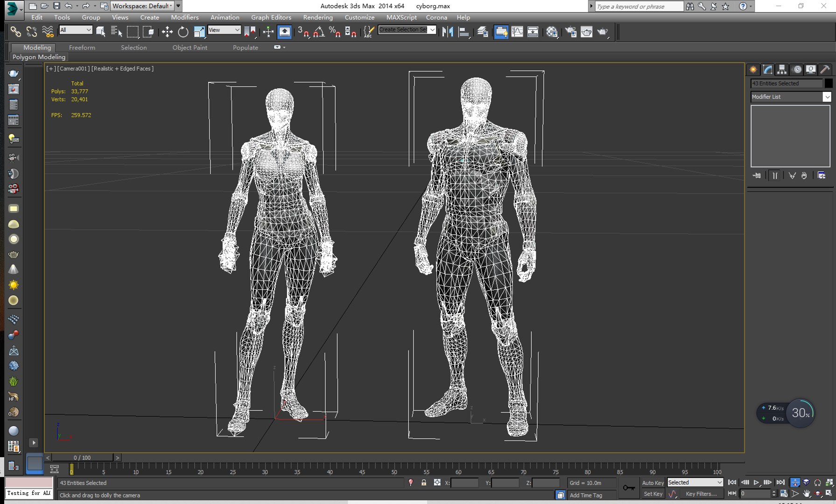This screenshot has width=836, height=504.
Task: Open the Material Editor icon
Action: (552, 32)
